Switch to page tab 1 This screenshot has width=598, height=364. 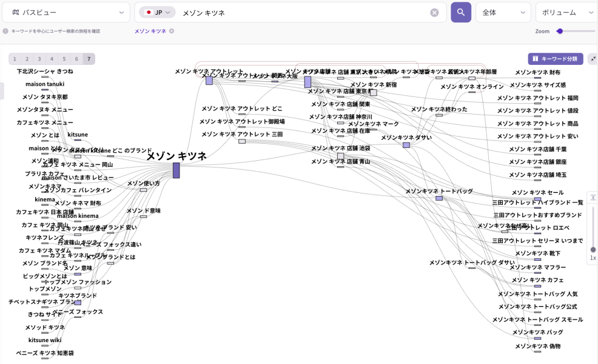pyautogui.click(x=15, y=59)
